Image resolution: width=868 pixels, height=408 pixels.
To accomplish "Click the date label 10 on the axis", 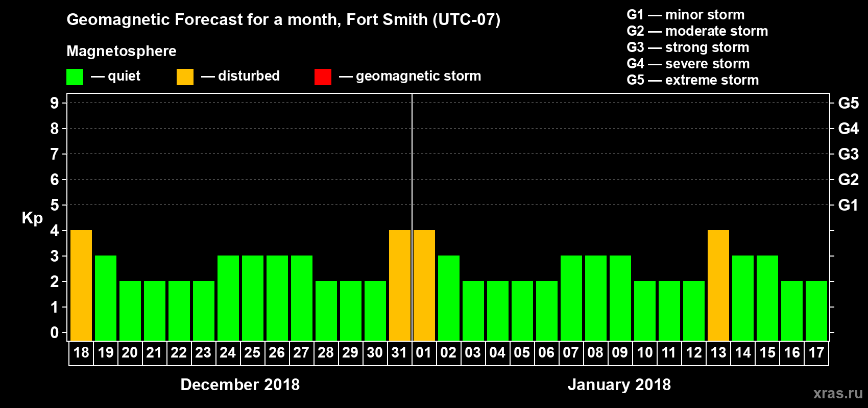I will pyautogui.click(x=645, y=353).
